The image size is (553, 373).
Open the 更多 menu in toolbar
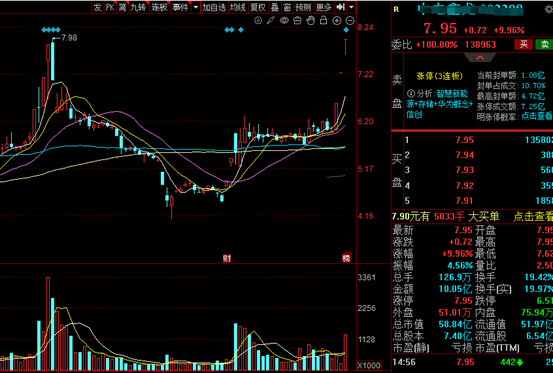click(x=323, y=7)
